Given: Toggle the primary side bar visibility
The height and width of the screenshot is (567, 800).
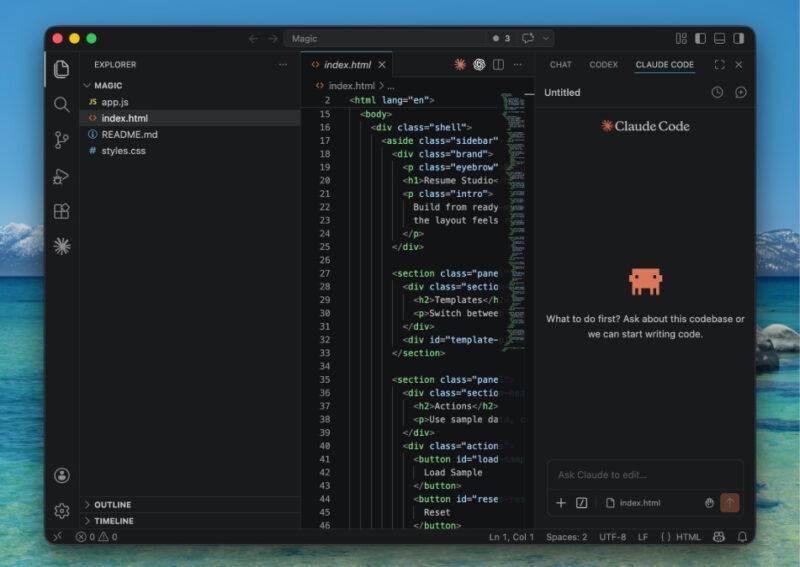Looking at the screenshot, I should pyautogui.click(x=700, y=39).
